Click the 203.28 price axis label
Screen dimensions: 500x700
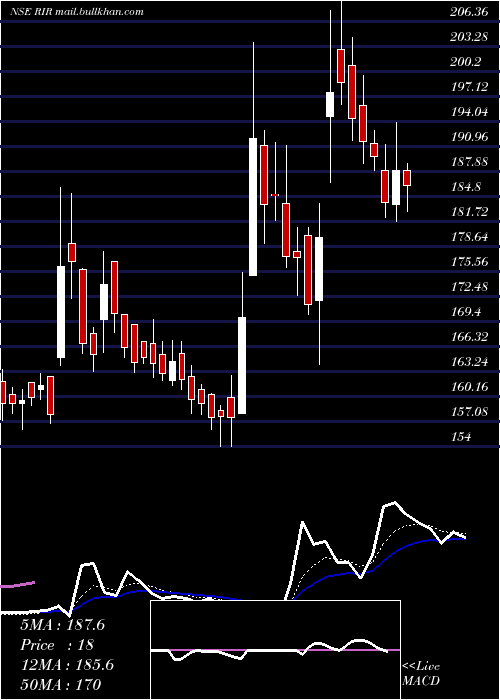tap(468, 37)
